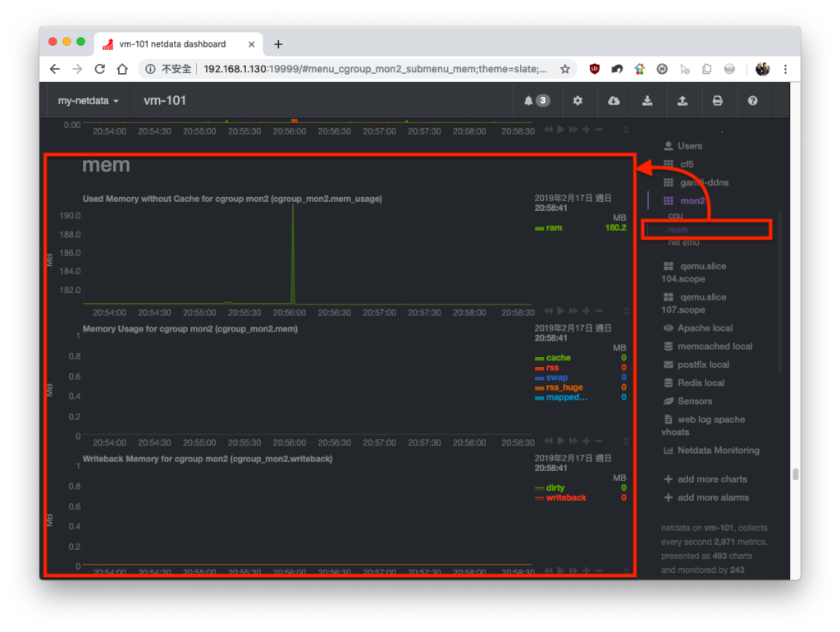This screenshot has height=632, width=840.
Task: Open netdata settings via the gear icon
Action: pos(577,101)
